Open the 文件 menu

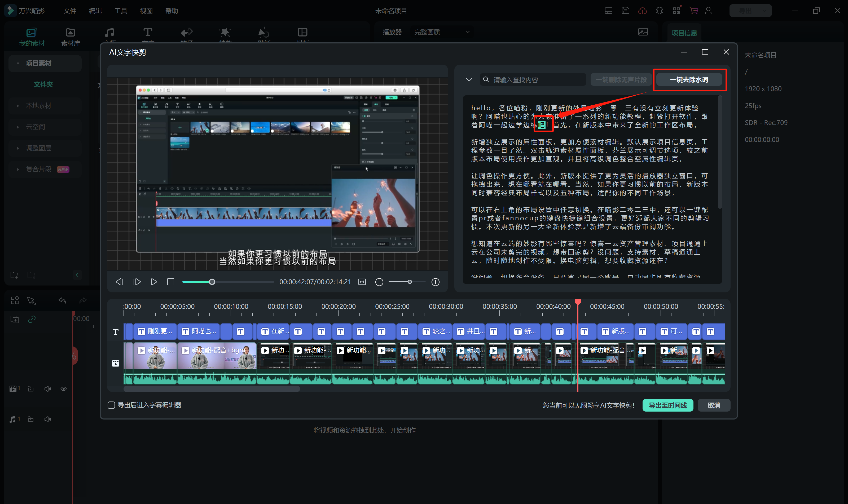point(70,11)
